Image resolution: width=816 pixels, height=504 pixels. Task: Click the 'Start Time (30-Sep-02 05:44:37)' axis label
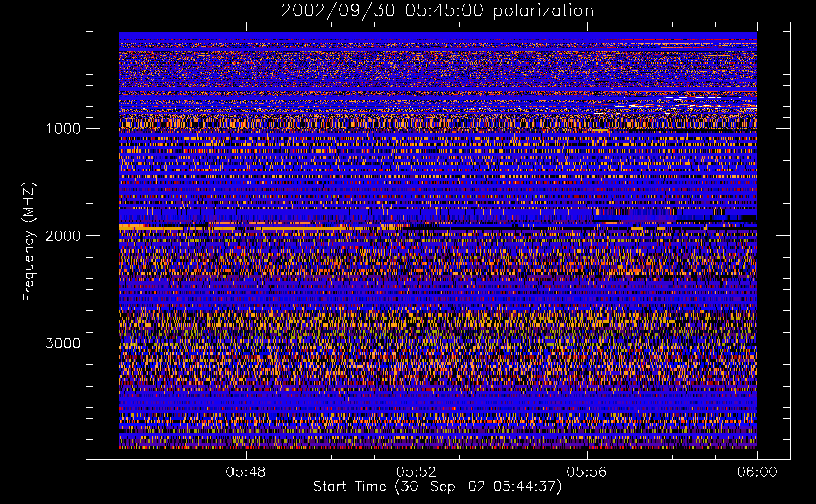click(437, 487)
